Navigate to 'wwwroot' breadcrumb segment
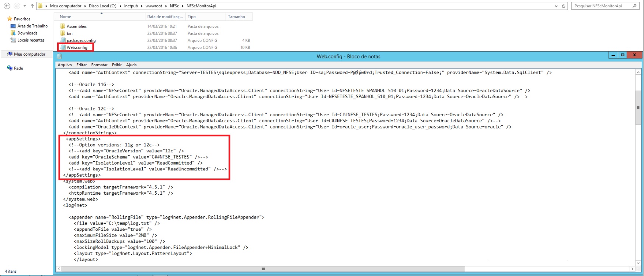 154,6
